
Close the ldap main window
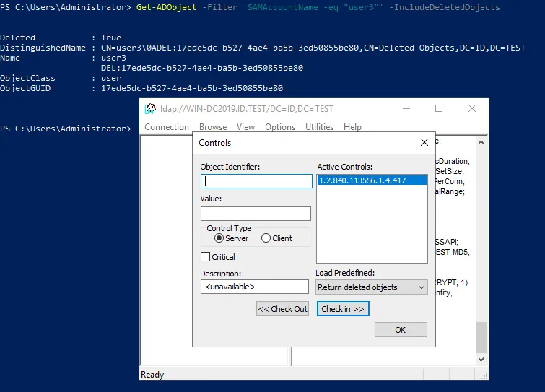(x=471, y=109)
